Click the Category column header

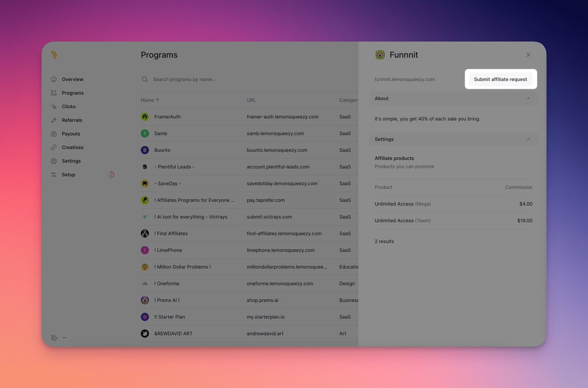(349, 100)
